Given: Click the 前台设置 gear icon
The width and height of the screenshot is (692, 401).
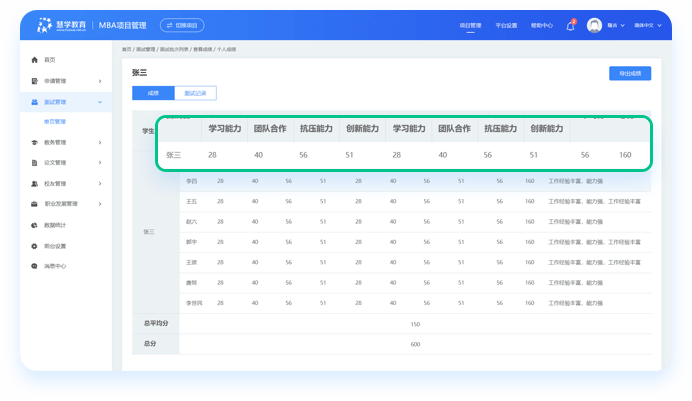Looking at the screenshot, I should click(35, 246).
